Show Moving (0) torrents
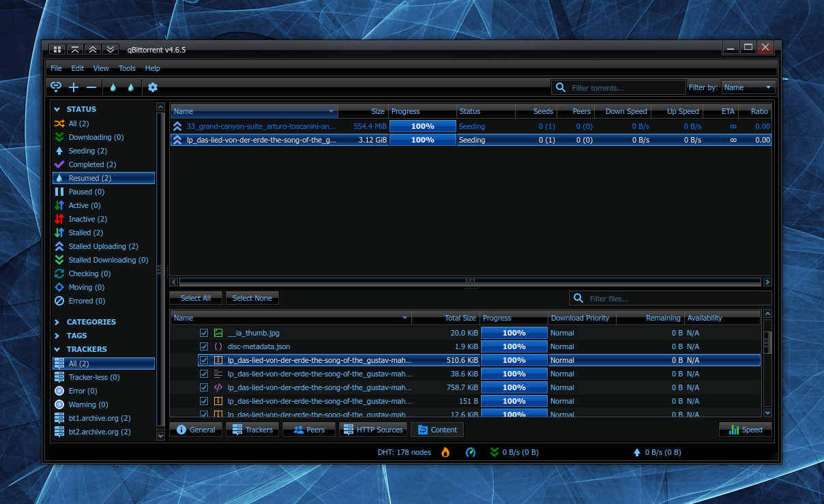Screen dimensions: 824x504 [x=104, y=287]
